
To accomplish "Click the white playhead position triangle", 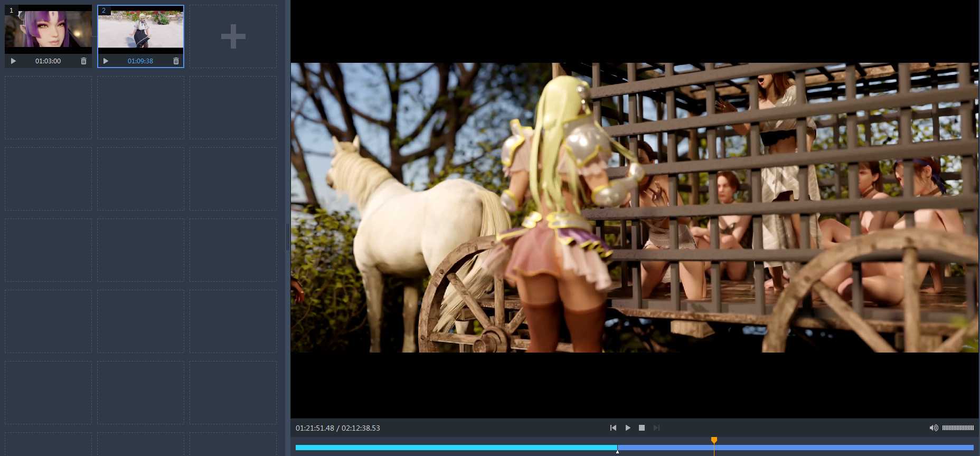I will [617, 451].
